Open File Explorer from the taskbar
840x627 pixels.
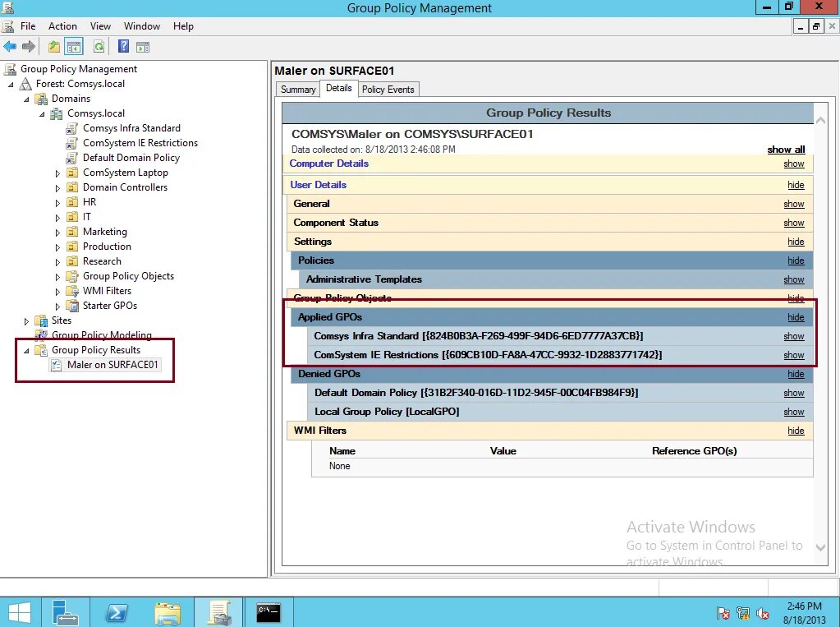pos(168,612)
